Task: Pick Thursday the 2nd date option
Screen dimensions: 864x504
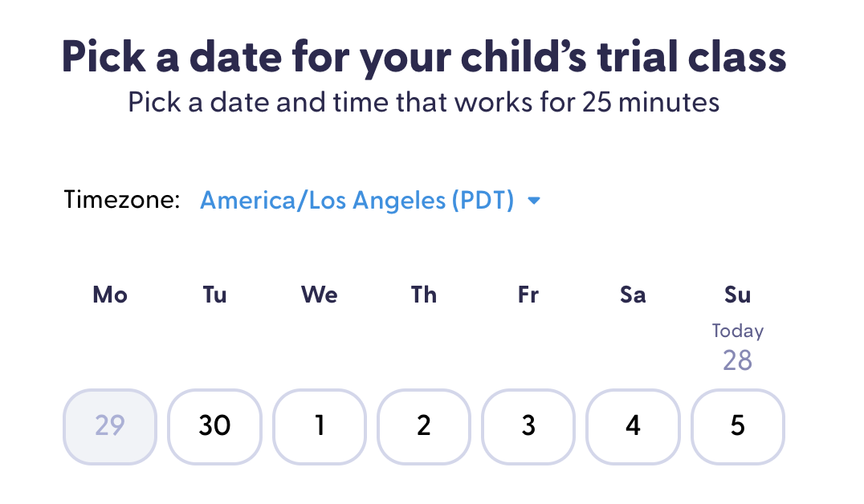Action: coord(423,426)
